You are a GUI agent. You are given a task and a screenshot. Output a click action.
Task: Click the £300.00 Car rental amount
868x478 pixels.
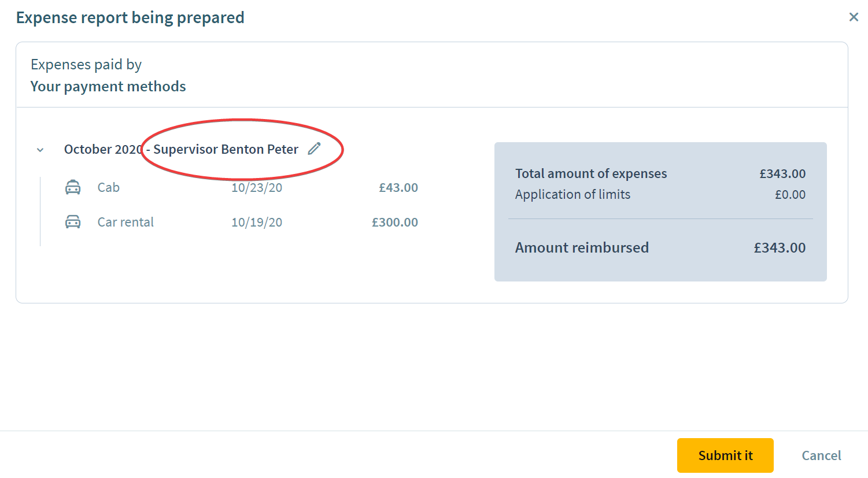(x=395, y=222)
